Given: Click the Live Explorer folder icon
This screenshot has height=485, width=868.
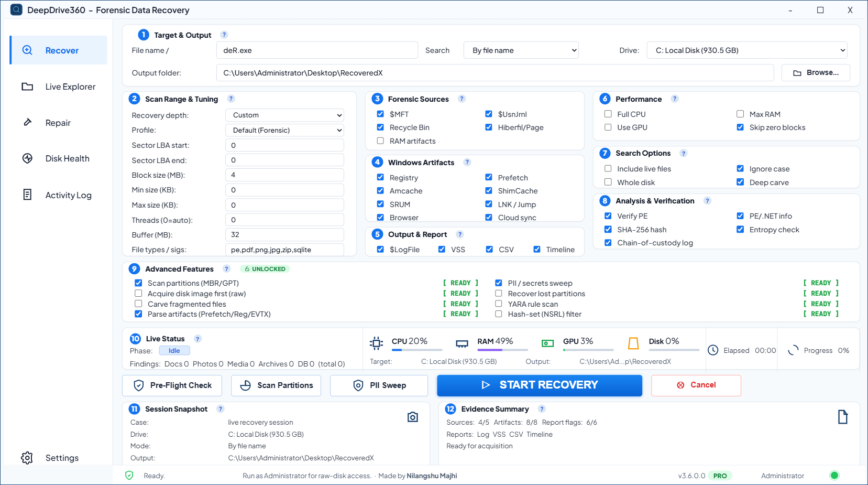Looking at the screenshot, I should coord(27,87).
